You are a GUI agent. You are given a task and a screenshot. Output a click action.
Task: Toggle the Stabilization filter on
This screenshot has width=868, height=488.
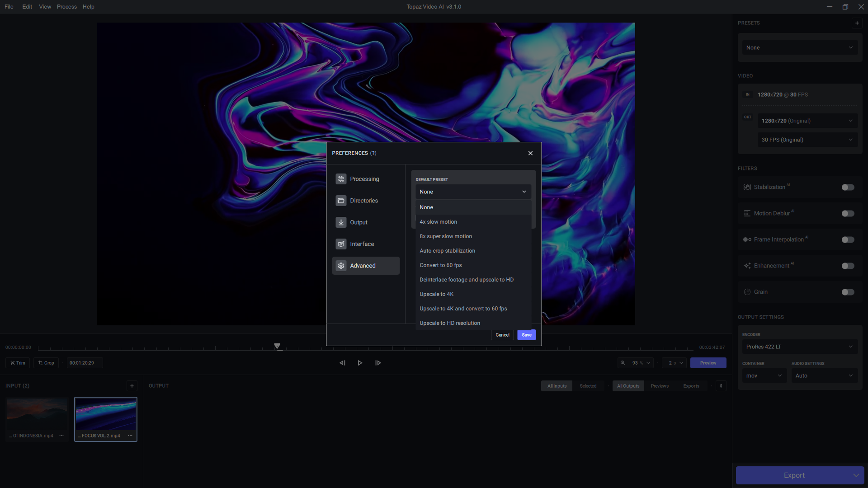847,187
